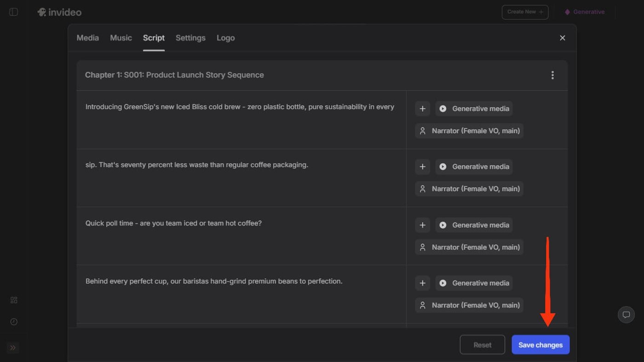Viewport: 644px width, 362px height.
Task: Open Generative media option for the baristas line
Action: 474,283
